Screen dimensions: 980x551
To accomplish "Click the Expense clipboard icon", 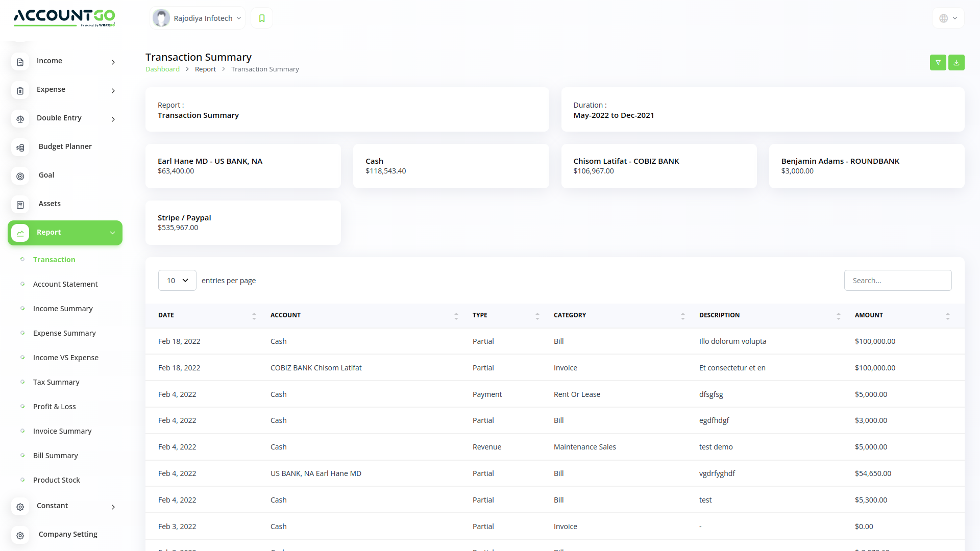I will point(20,90).
